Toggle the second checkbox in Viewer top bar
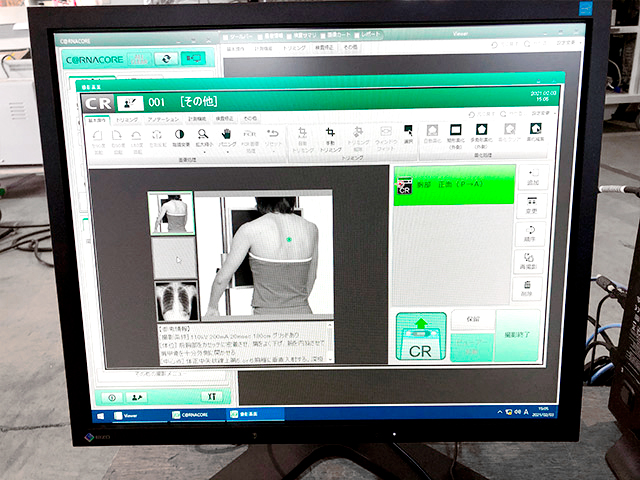The height and width of the screenshot is (480, 640). [x=260, y=37]
